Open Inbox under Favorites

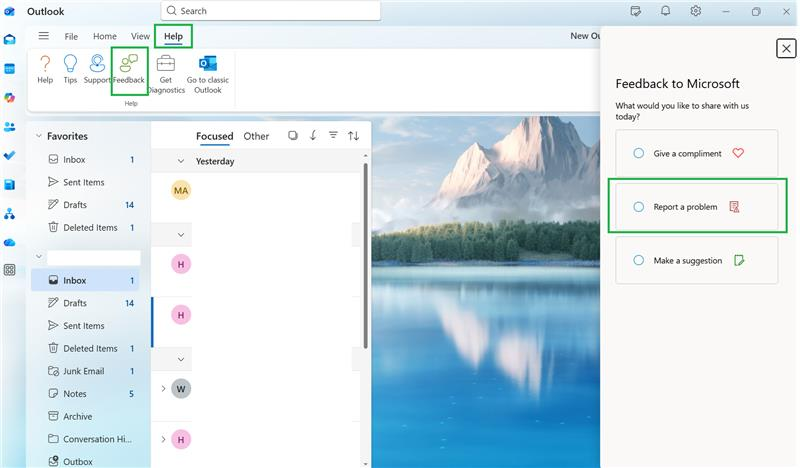(x=85, y=159)
